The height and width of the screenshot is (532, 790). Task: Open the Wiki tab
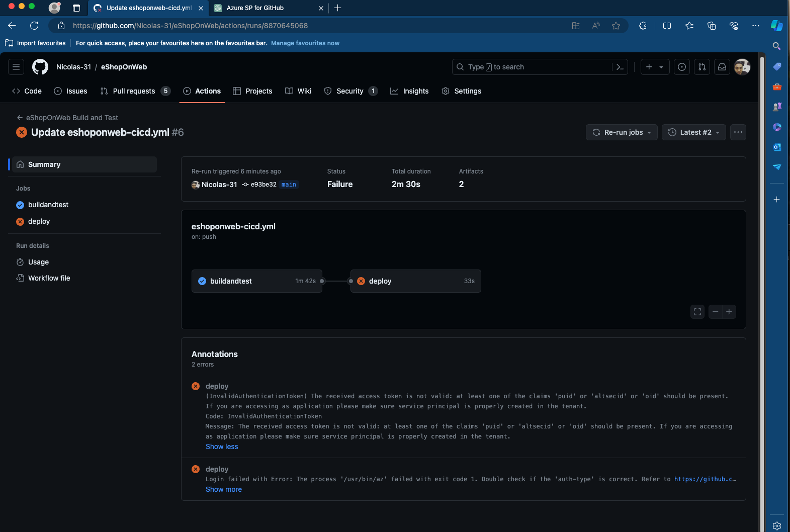298,91
